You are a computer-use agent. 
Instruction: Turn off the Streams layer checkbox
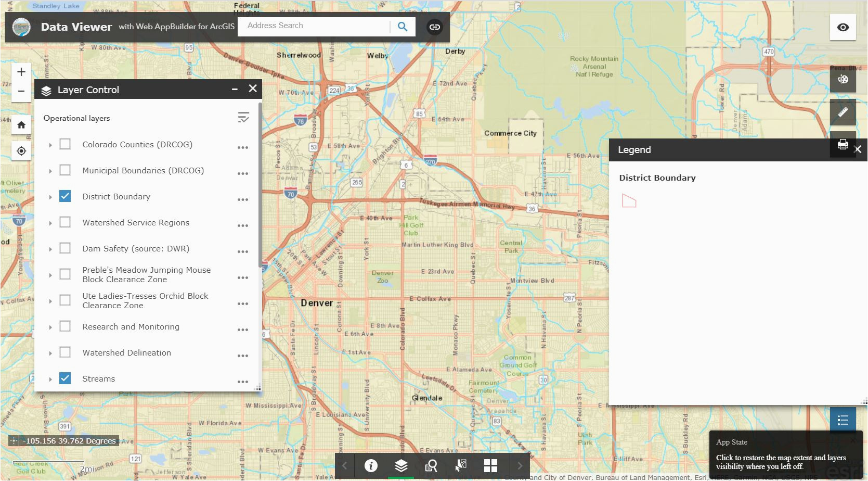65,378
